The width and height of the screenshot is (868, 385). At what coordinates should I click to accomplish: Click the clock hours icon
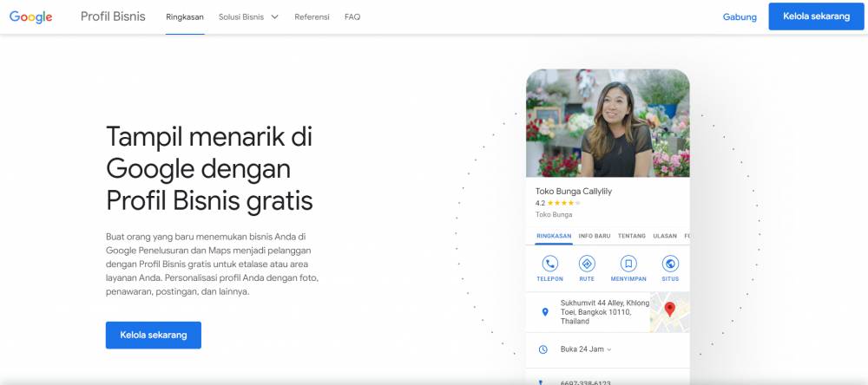click(543, 349)
